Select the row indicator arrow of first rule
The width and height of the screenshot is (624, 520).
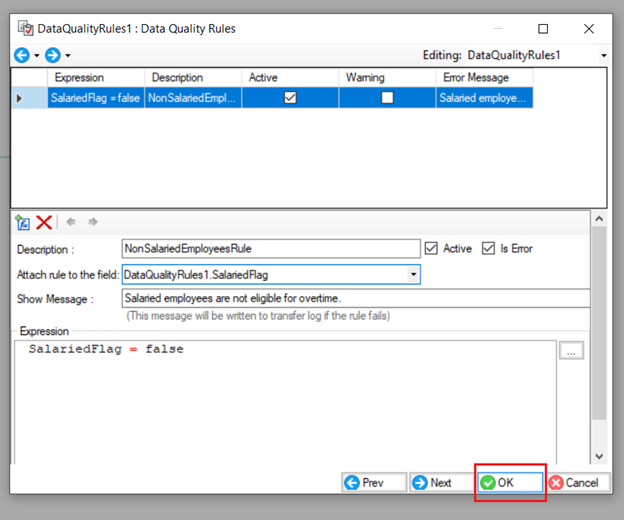click(x=20, y=98)
